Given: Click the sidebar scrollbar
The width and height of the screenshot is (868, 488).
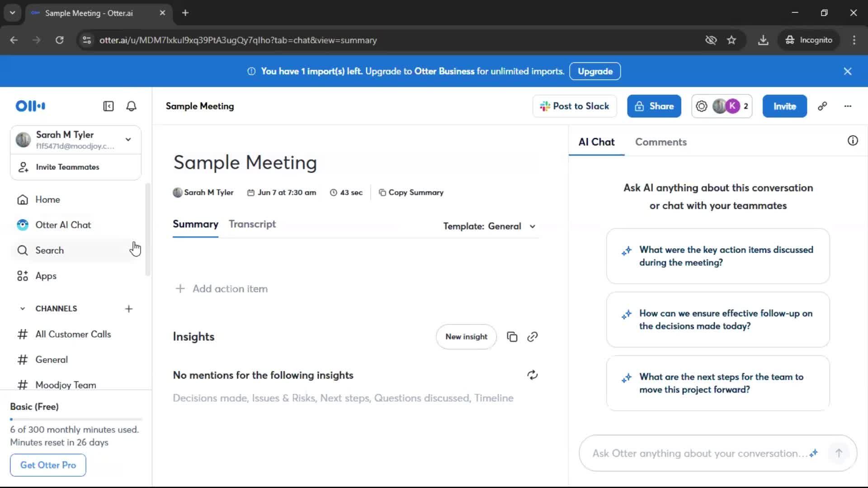Looking at the screenshot, I should (147, 230).
